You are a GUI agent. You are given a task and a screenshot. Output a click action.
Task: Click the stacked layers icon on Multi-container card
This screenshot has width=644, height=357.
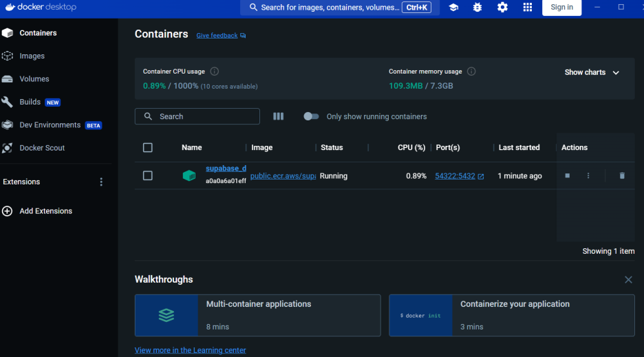pyautogui.click(x=167, y=316)
